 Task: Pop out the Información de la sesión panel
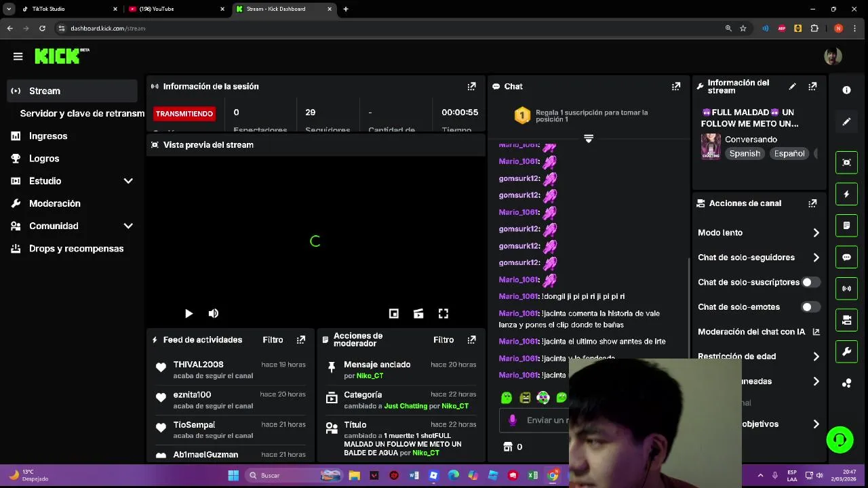pos(472,86)
